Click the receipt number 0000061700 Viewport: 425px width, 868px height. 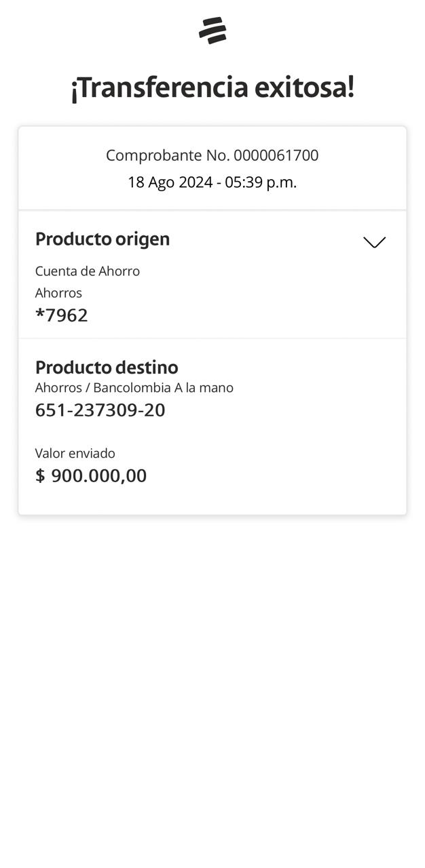(x=276, y=155)
